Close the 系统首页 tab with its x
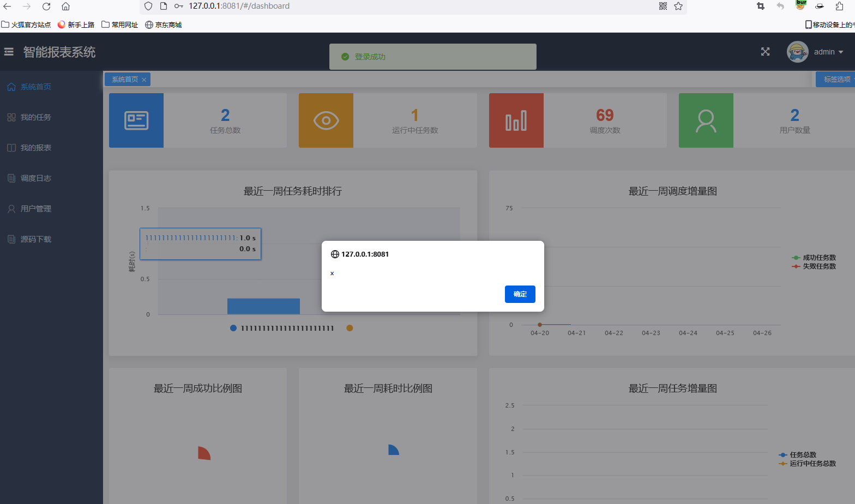Image resolution: width=855 pixels, height=504 pixels. click(144, 80)
